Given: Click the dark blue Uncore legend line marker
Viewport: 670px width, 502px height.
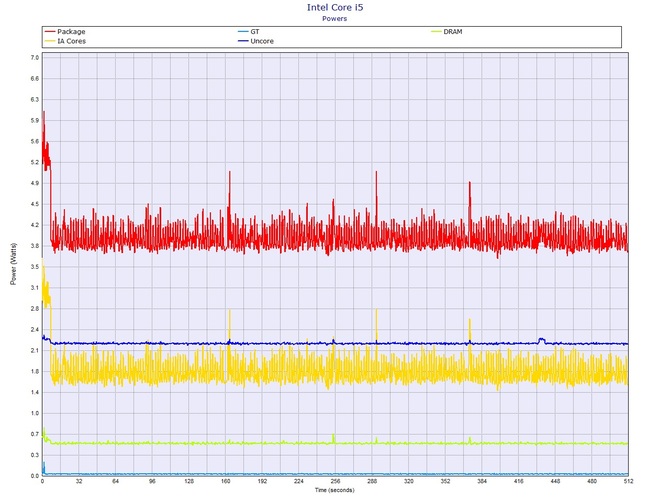Looking at the screenshot, I should (243, 41).
